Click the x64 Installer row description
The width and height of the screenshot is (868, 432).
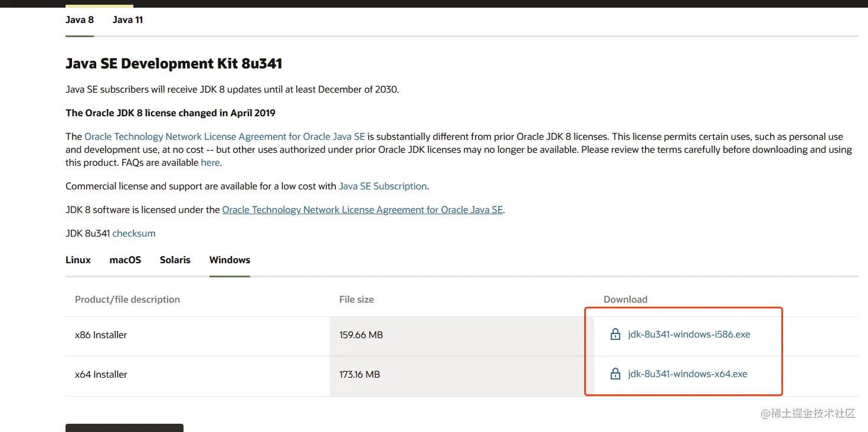[x=101, y=374]
